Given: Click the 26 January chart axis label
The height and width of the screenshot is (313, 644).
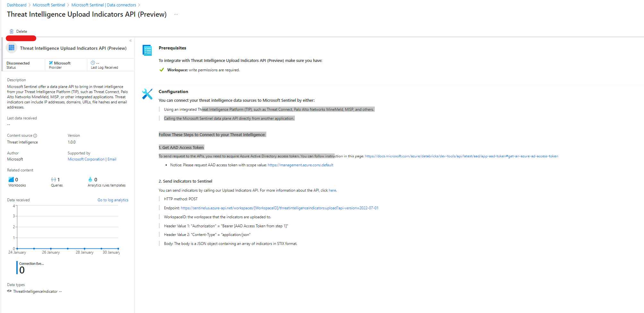Looking at the screenshot, I should pyautogui.click(x=51, y=252).
